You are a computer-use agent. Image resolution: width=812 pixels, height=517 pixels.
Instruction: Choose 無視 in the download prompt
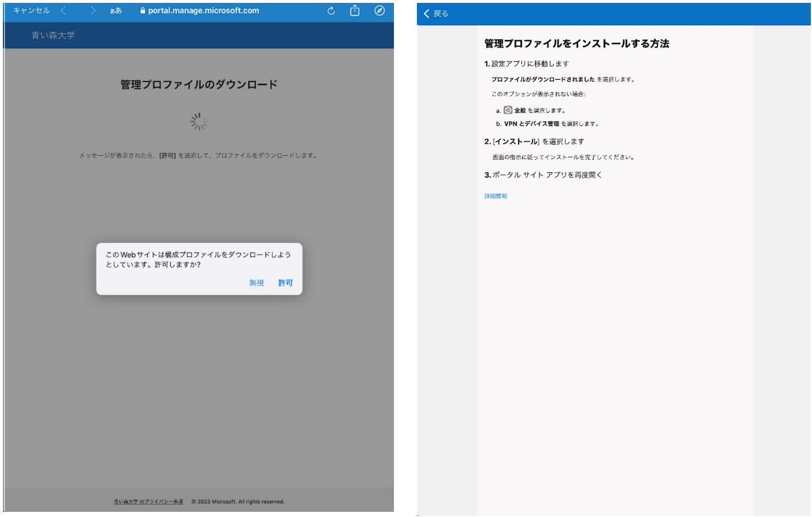coord(256,283)
